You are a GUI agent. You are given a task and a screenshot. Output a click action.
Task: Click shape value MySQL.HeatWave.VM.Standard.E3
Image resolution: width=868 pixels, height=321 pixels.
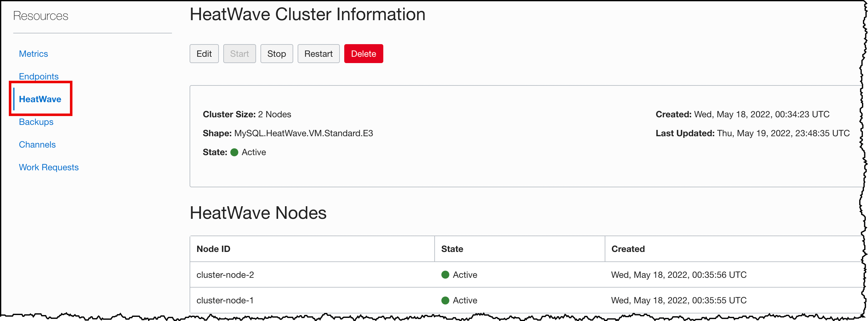tap(303, 133)
